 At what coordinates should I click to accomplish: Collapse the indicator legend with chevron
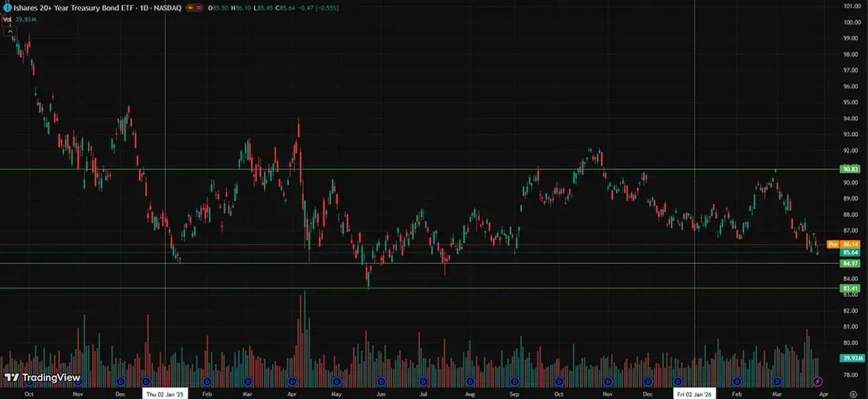pos(9,30)
